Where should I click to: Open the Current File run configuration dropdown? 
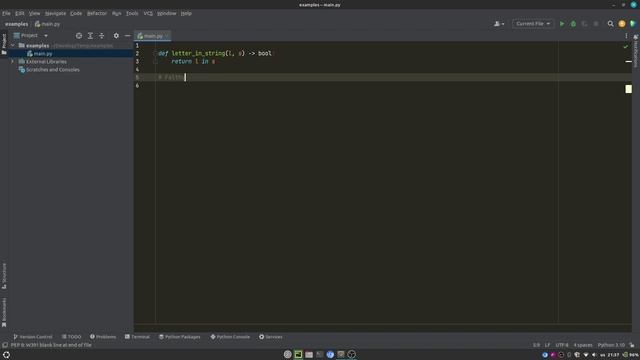click(533, 24)
